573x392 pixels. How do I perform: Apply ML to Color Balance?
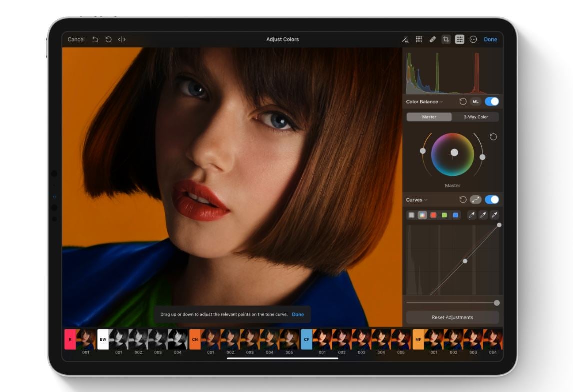(x=475, y=101)
